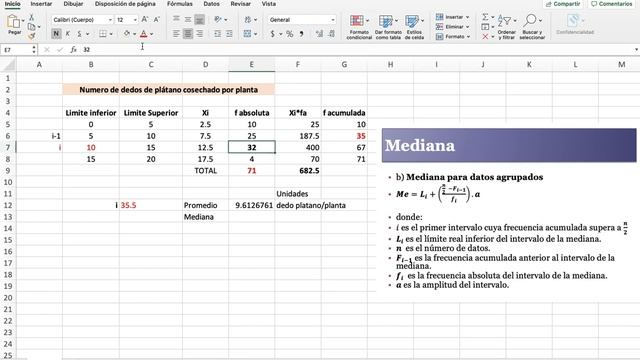Screen dimensions: 640x360
Task: Open Formato condicional
Action: 359,27
